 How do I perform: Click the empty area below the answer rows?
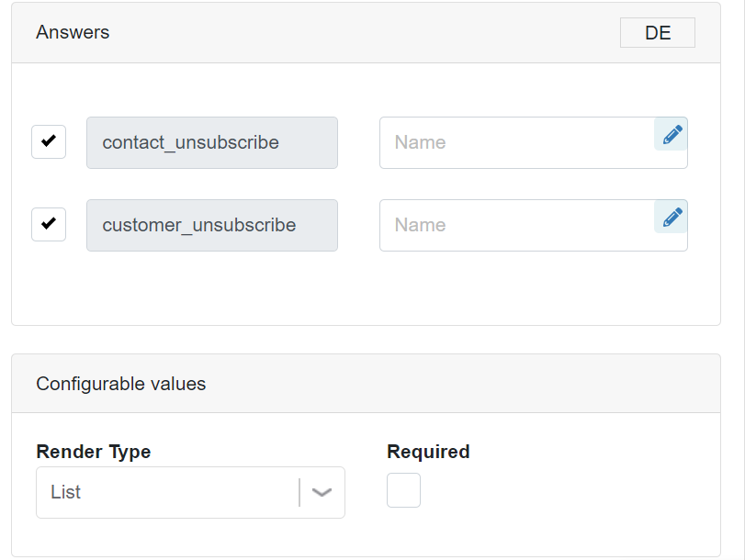point(366,288)
